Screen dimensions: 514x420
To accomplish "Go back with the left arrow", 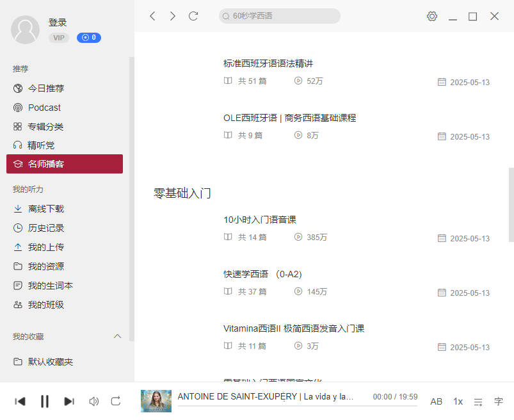I will tap(152, 16).
